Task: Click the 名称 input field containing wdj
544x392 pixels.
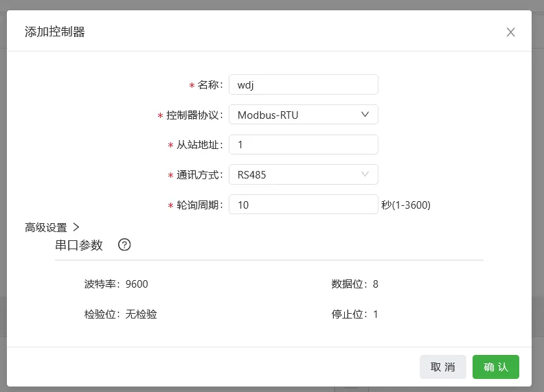Action: 303,84
